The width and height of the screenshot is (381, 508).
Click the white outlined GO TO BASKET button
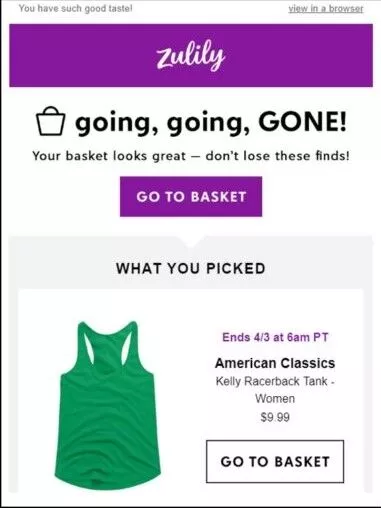tap(275, 461)
